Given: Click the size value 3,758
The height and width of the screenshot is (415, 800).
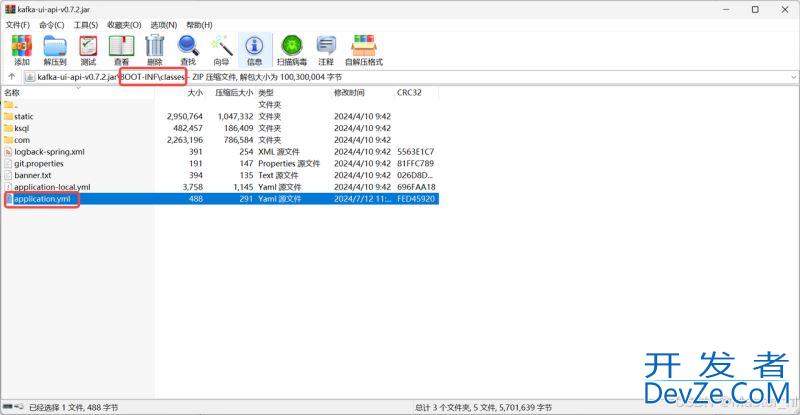Looking at the screenshot, I should pyautogui.click(x=193, y=187).
